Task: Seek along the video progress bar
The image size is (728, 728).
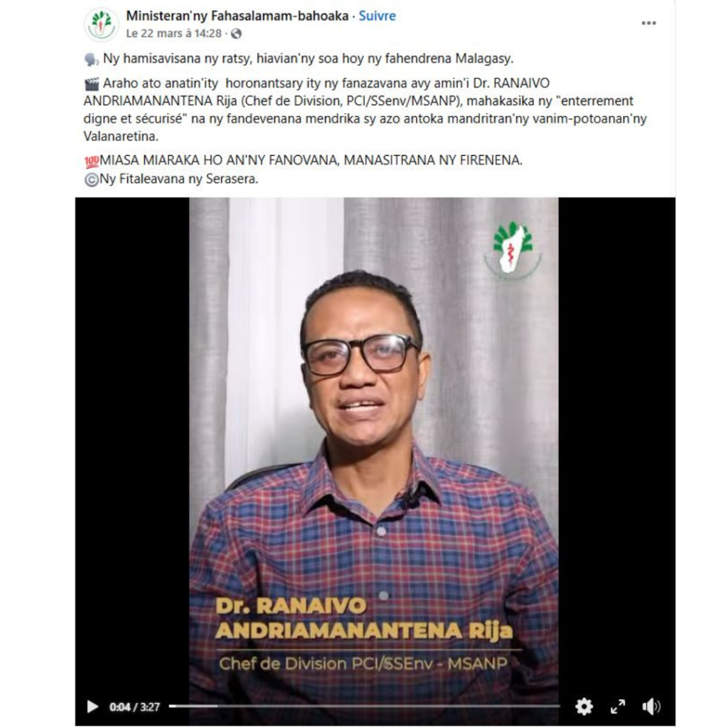Action: pyautogui.click(x=364, y=706)
